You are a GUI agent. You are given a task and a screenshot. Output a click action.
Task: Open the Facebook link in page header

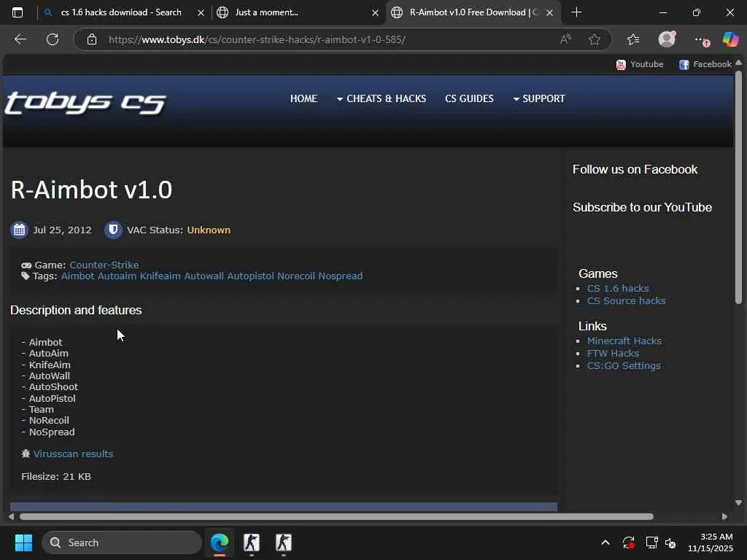(705, 64)
